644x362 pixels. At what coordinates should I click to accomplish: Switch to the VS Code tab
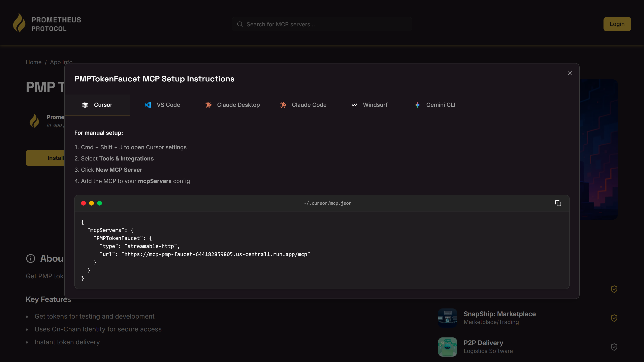pos(162,105)
